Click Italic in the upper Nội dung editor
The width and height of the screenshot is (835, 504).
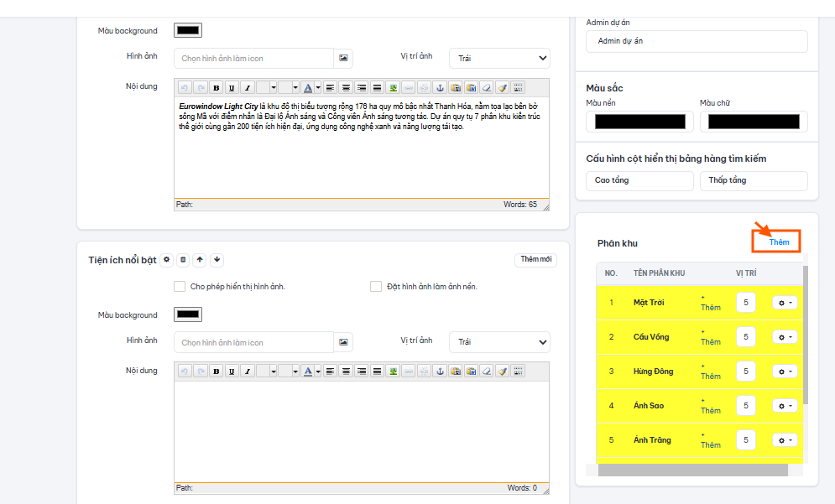[x=247, y=88]
